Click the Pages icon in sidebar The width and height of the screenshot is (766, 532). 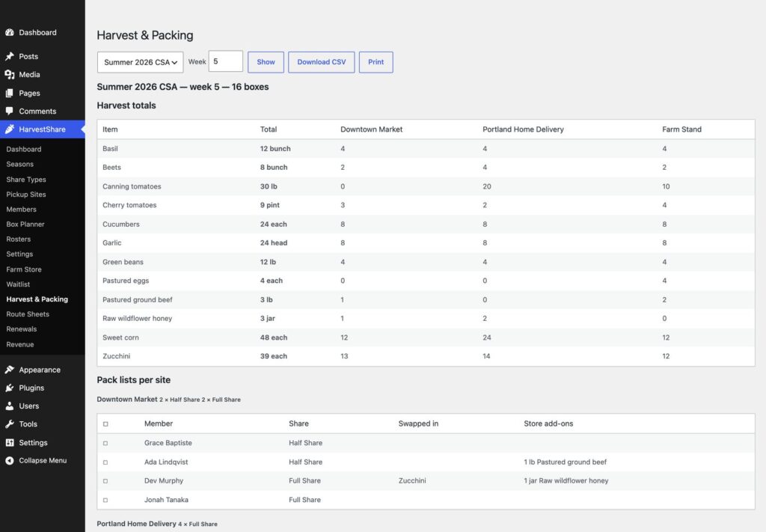tap(9, 93)
